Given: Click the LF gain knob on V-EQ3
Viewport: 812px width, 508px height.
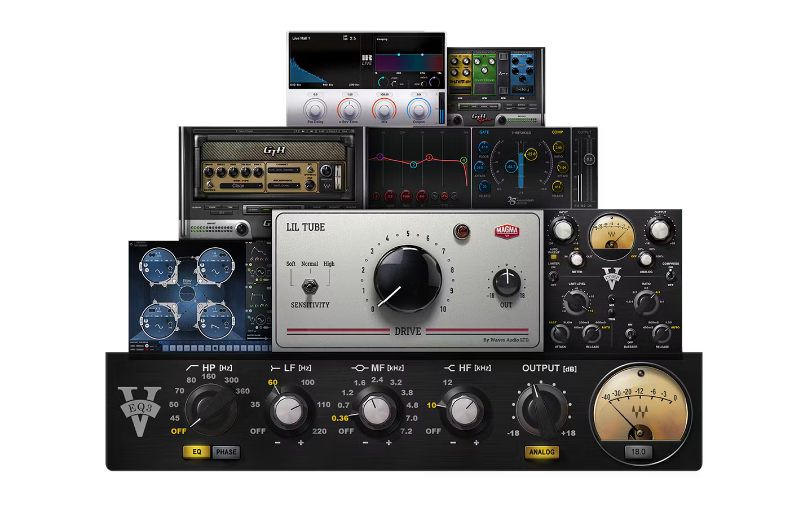Looking at the screenshot, I should pos(289,411).
